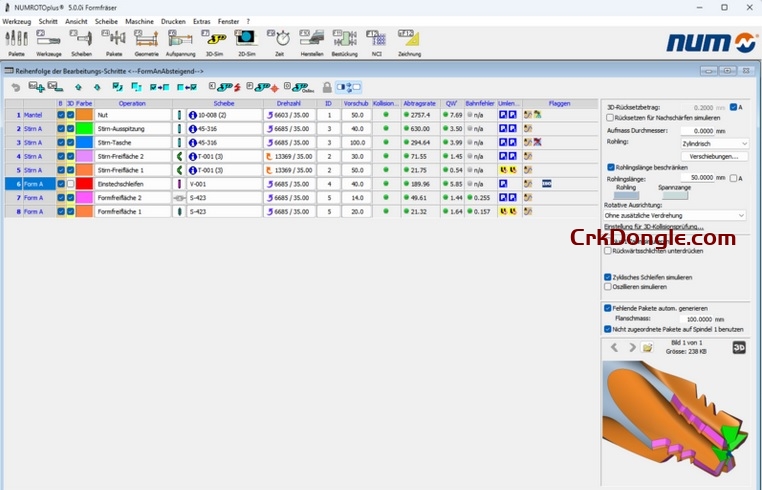Image resolution: width=762 pixels, height=490 pixels.
Task: Toggle Nicht zugeordnete Pakete auf Spindel 1
Action: (x=607, y=329)
